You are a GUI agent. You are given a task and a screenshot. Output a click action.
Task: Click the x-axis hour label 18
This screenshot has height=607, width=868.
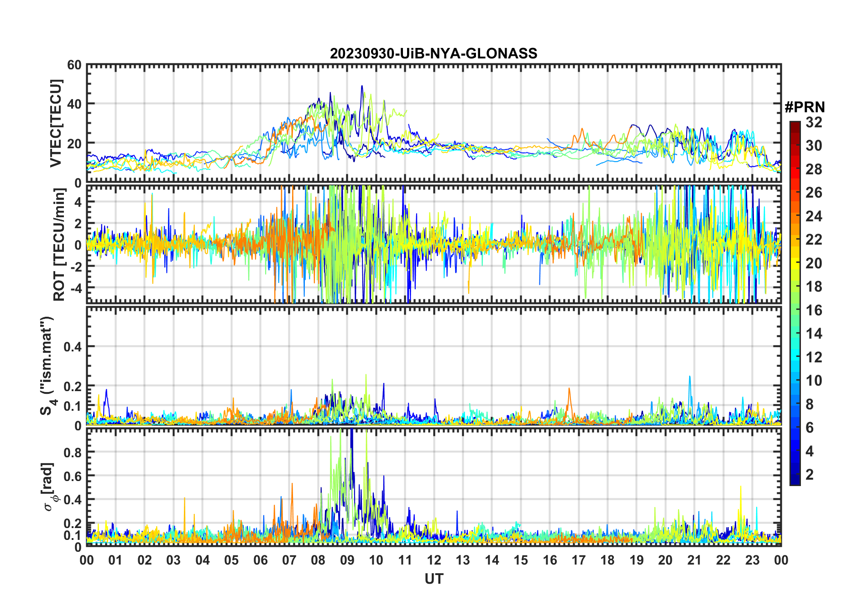click(607, 560)
